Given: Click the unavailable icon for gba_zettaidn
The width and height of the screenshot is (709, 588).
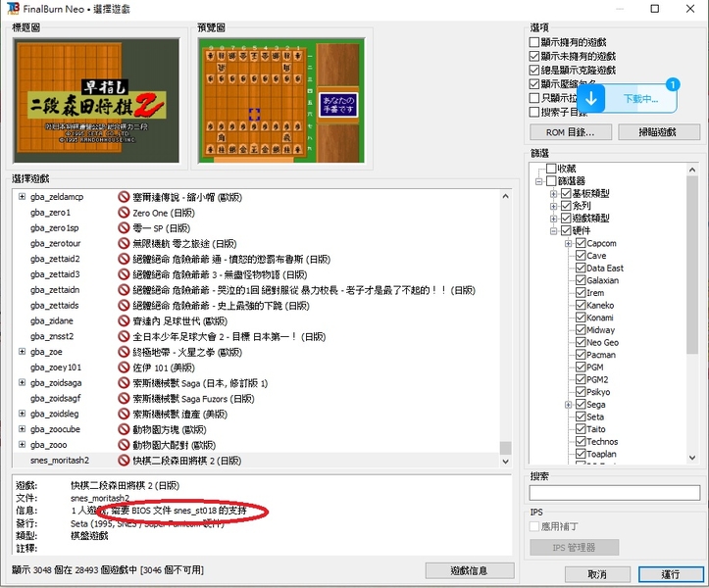Looking at the screenshot, I should click(124, 290).
